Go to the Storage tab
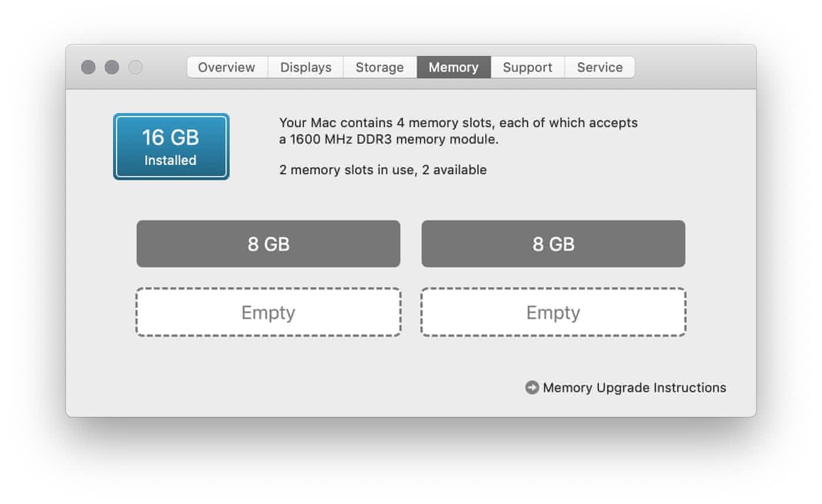The width and height of the screenshot is (822, 504). click(380, 67)
